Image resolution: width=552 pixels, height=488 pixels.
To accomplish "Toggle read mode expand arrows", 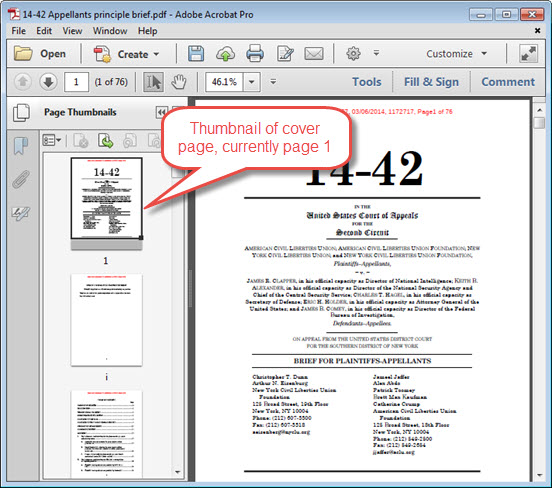I will 529,54.
